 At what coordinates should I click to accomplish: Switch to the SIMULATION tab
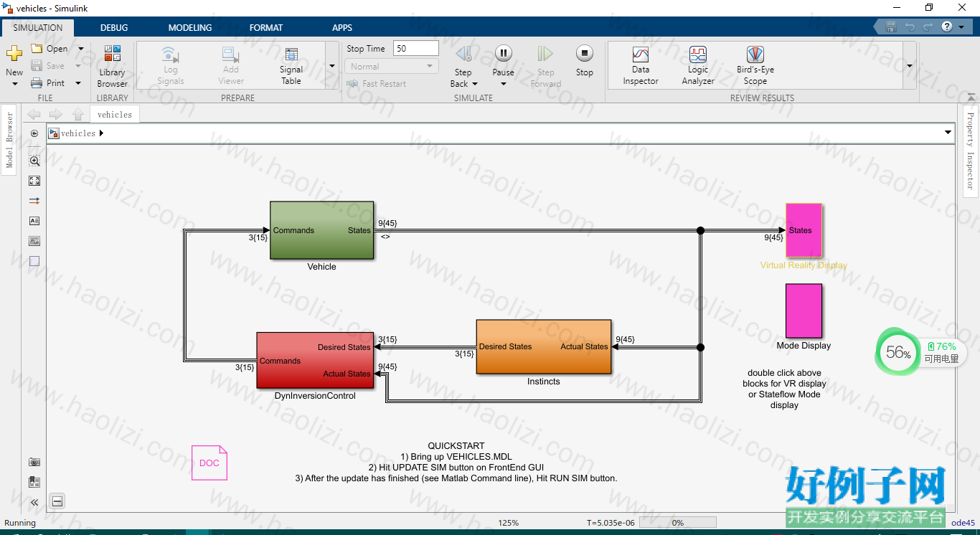coord(38,28)
